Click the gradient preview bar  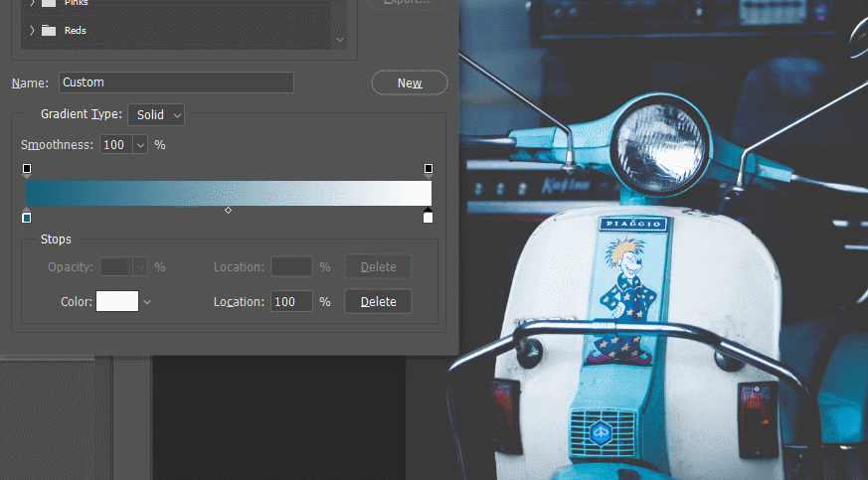[x=229, y=193]
